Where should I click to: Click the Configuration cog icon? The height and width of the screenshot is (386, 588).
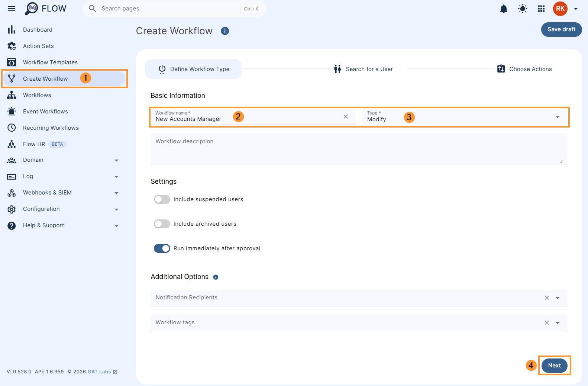(12, 209)
